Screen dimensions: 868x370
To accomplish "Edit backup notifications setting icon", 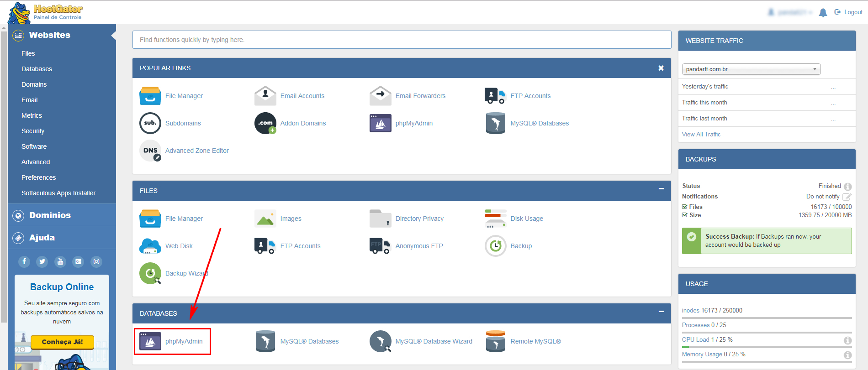I will coord(847,197).
